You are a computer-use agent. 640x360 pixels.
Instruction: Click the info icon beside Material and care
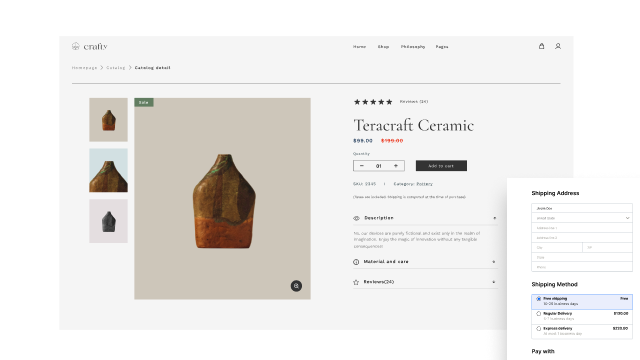point(356,262)
